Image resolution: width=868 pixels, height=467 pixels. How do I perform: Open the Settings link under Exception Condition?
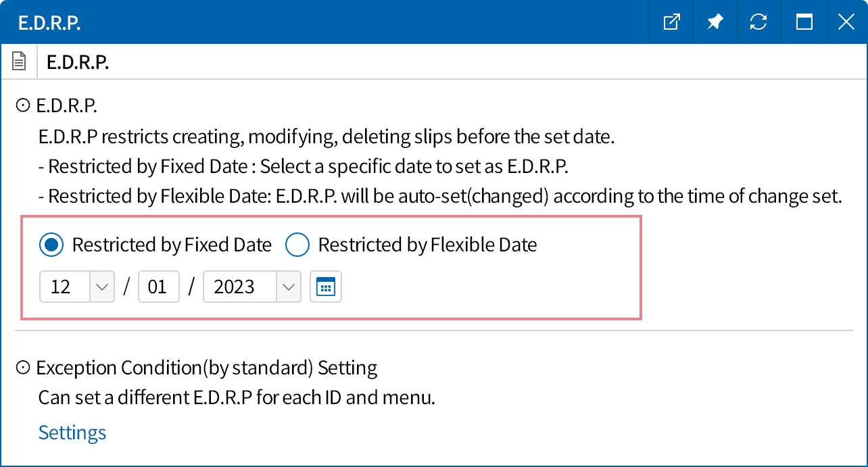click(72, 433)
